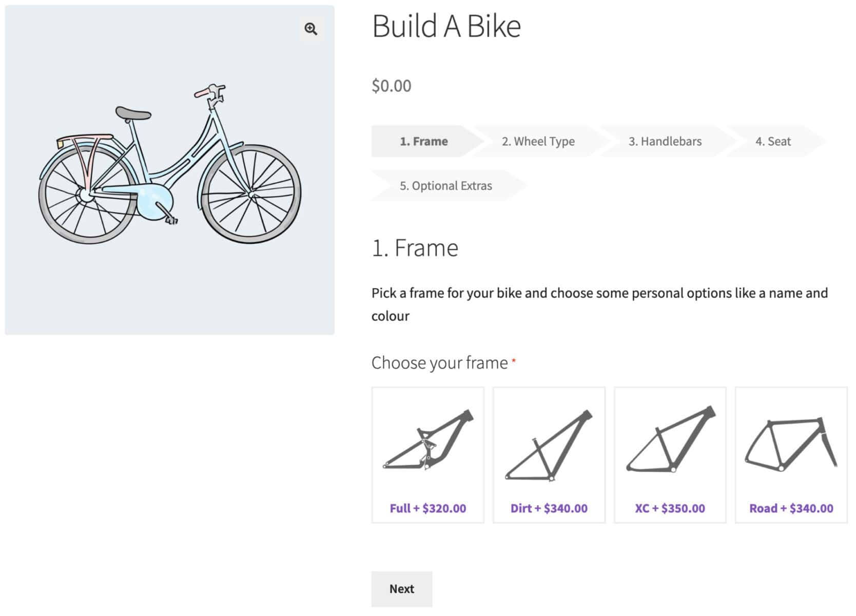Select the Dirt + $340.00 option label

(x=549, y=508)
